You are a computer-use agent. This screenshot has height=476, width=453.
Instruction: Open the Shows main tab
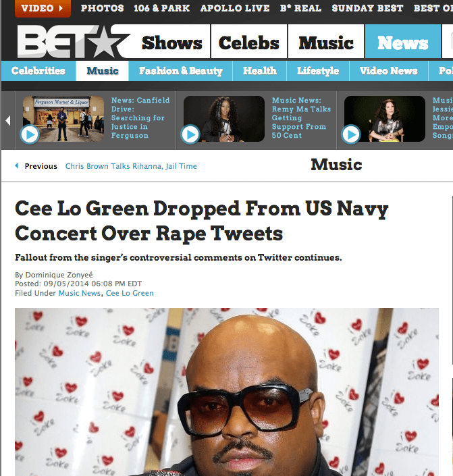click(x=172, y=43)
